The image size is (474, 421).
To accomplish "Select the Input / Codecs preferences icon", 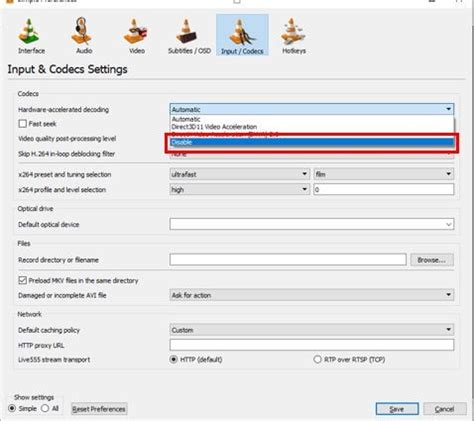I will click(242, 35).
